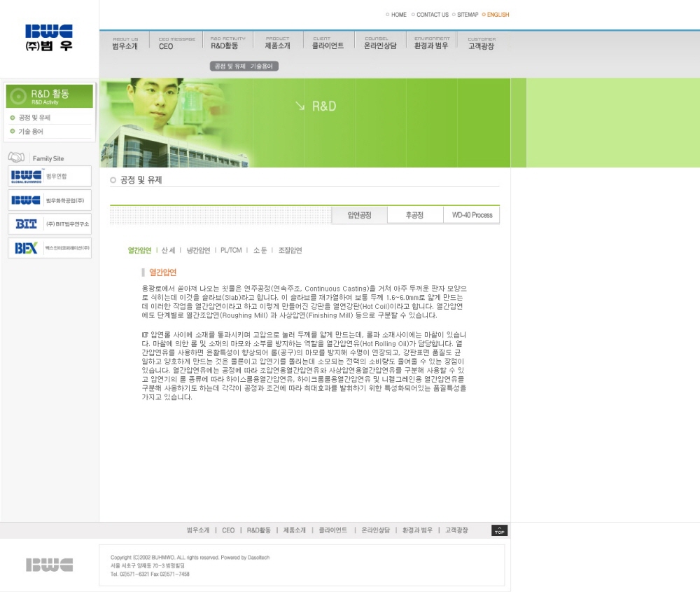
Task: Click the CONTACT US link
Action: tap(432, 15)
